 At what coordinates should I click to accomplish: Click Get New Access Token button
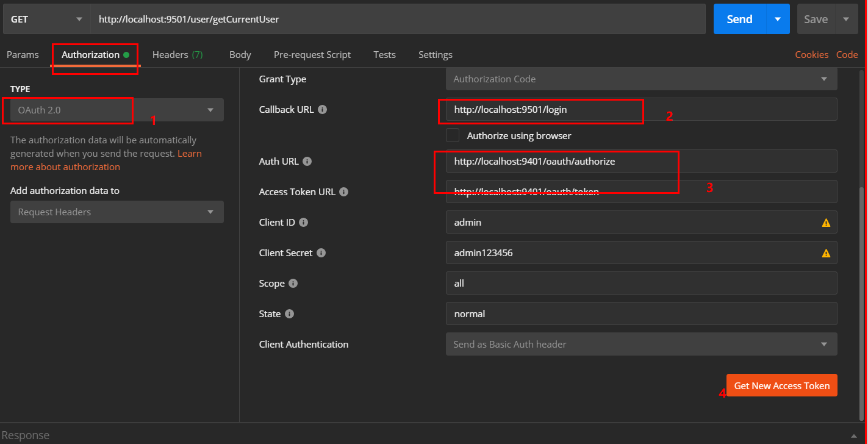tap(782, 385)
